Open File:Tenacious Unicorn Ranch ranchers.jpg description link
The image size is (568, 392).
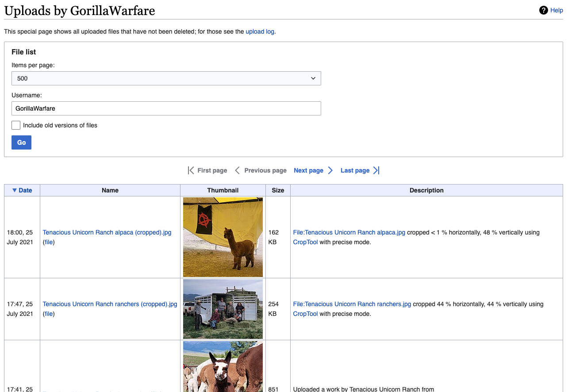click(x=352, y=304)
